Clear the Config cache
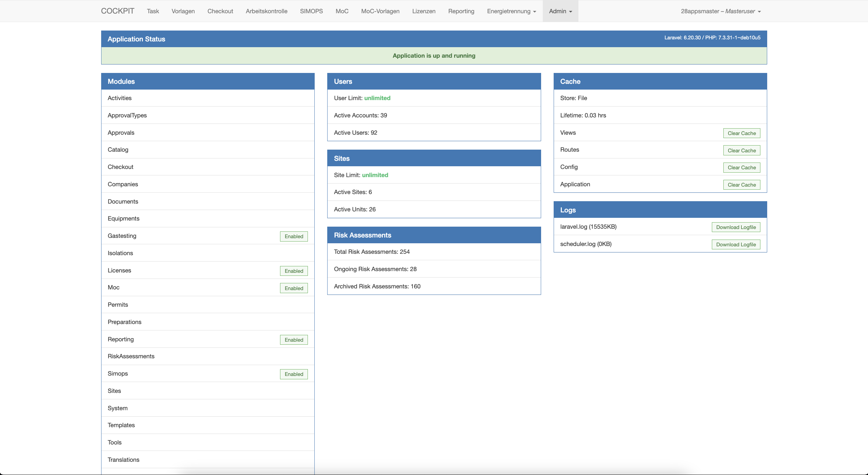 tap(741, 168)
